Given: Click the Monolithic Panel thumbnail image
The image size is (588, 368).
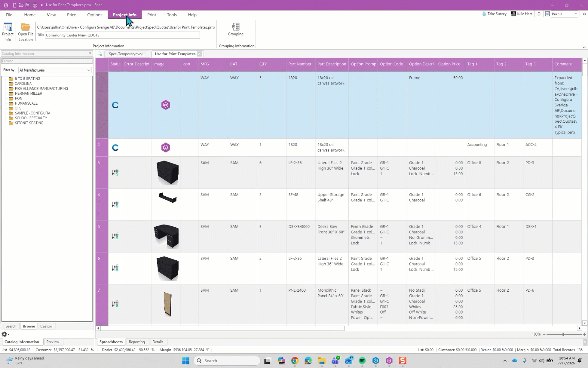Looking at the screenshot, I should [167, 304].
